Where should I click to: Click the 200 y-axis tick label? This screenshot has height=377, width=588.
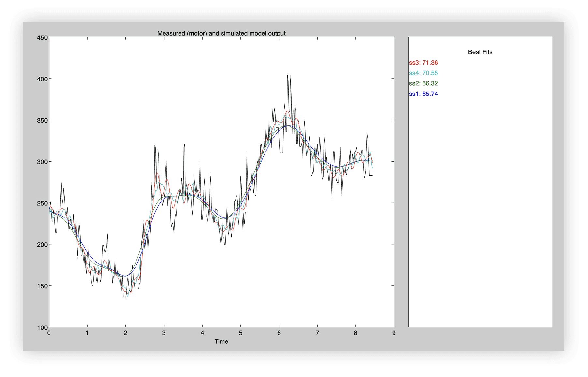42,245
